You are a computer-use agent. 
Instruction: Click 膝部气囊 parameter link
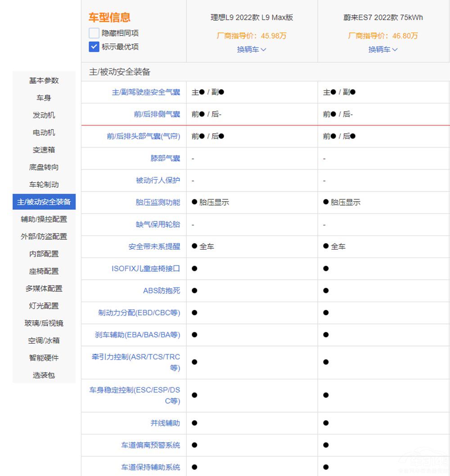pos(165,158)
